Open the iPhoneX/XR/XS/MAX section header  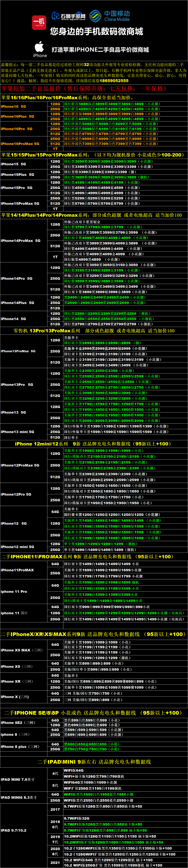click(93, 634)
